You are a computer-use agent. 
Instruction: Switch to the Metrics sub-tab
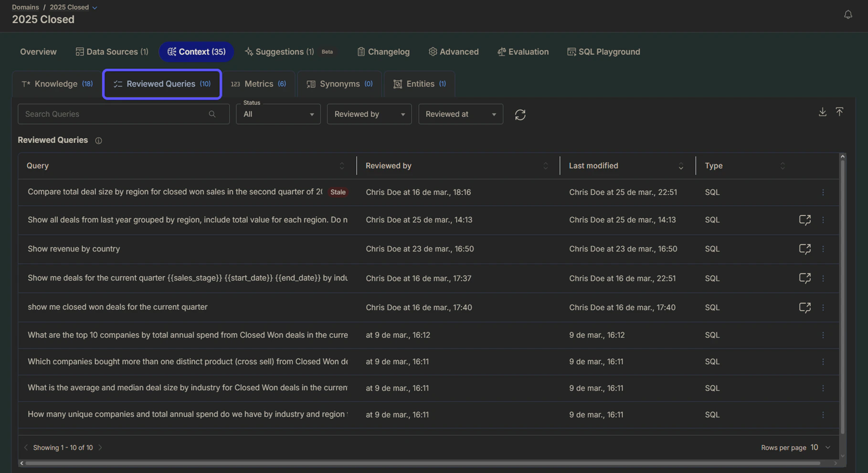pos(258,84)
